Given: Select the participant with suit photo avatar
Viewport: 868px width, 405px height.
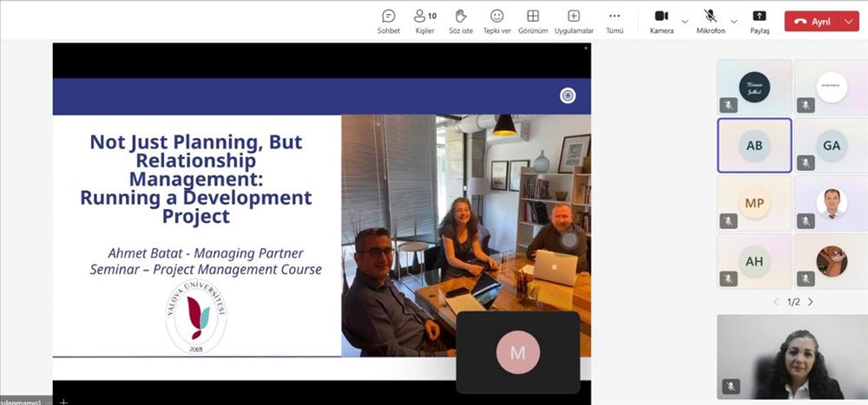Looking at the screenshot, I should pos(832,203).
